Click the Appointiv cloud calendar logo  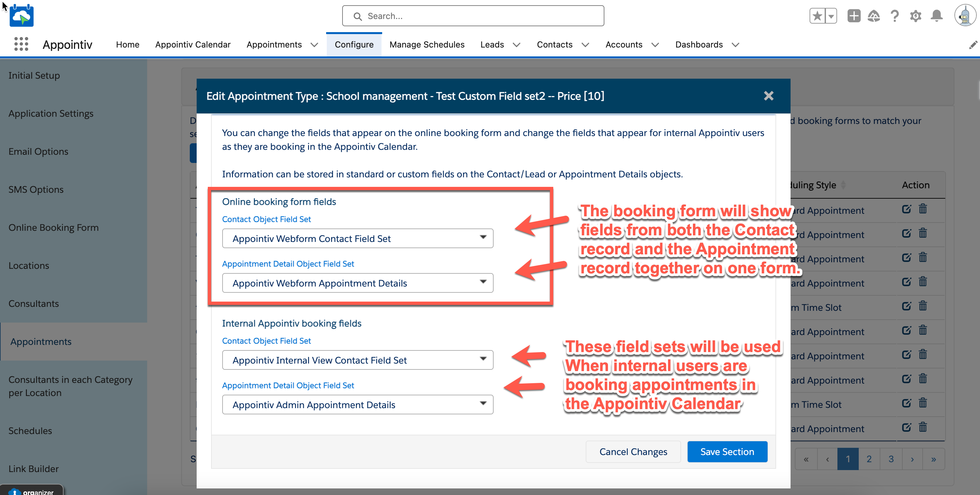(x=22, y=16)
